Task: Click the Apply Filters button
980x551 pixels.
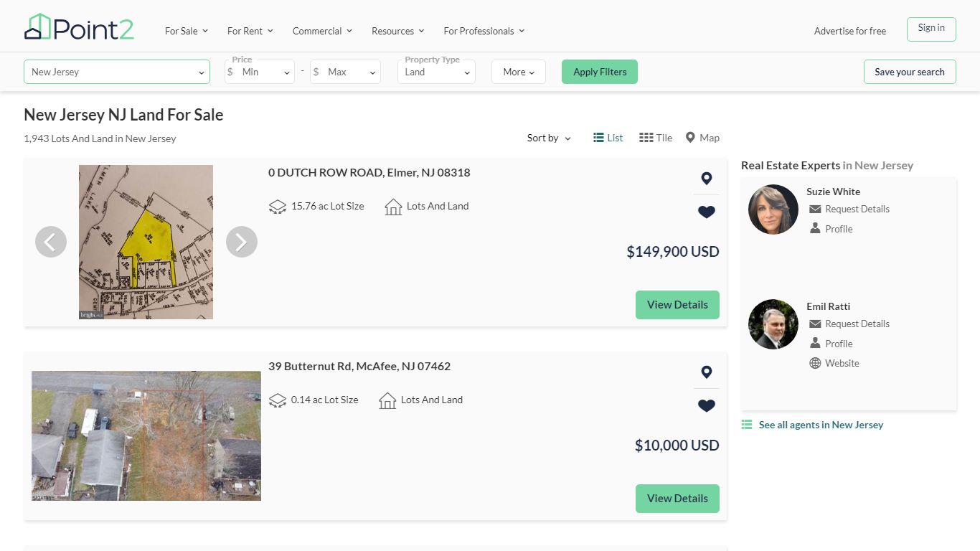Action: click(x=600, y=72)
